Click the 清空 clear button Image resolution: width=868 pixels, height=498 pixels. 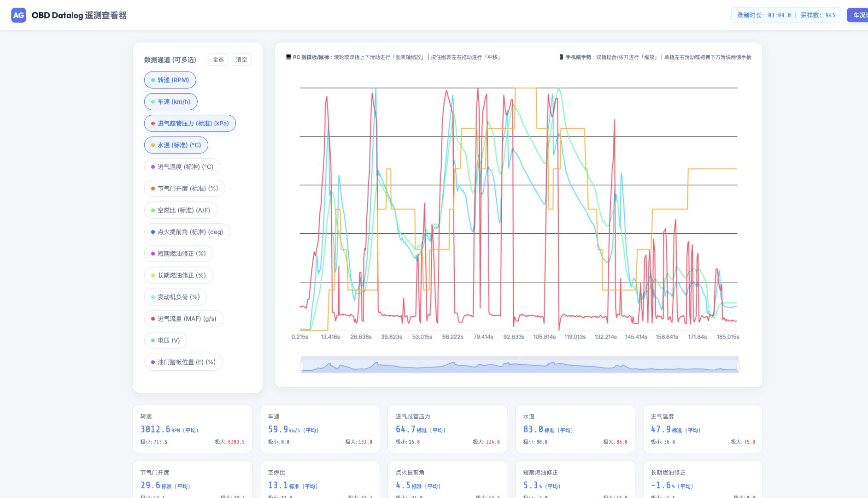241,60
